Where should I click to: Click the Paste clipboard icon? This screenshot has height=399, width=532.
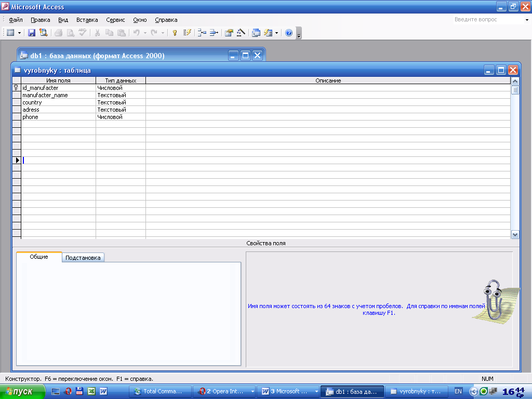tap(121, 33)
